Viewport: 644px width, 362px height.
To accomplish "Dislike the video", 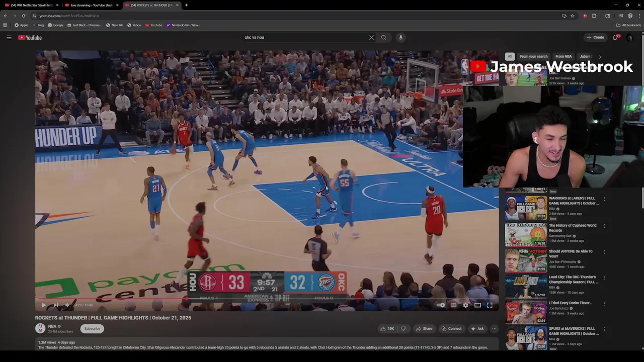I will (404, 328).
